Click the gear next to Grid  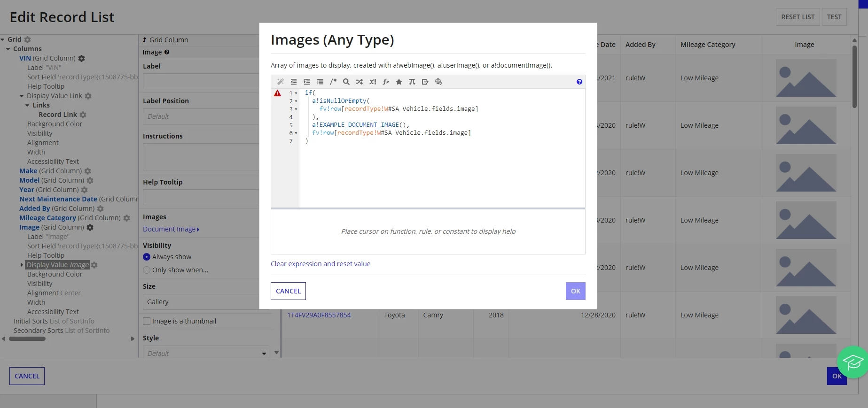point(28,39)
